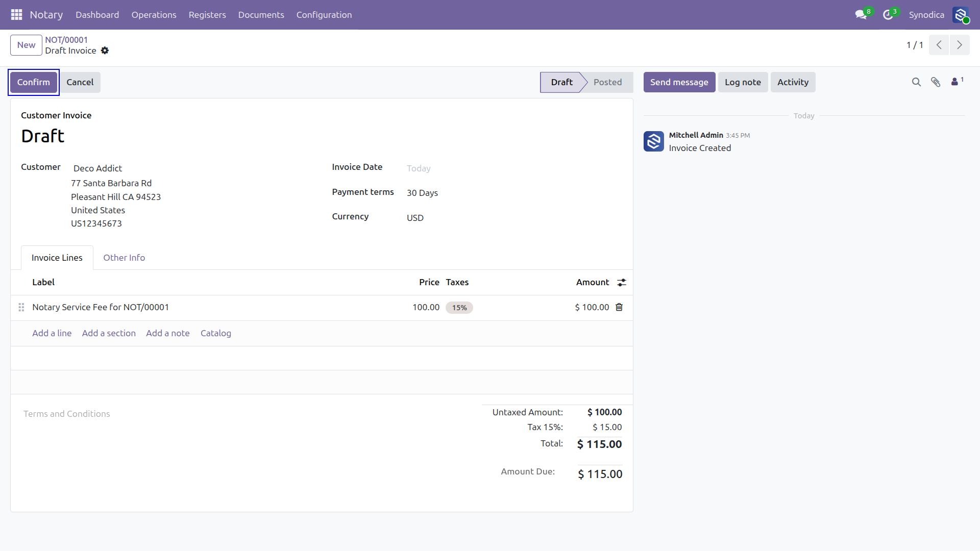Click Add a note link
This screenshot has width=980, height=551.
[168, 333]
